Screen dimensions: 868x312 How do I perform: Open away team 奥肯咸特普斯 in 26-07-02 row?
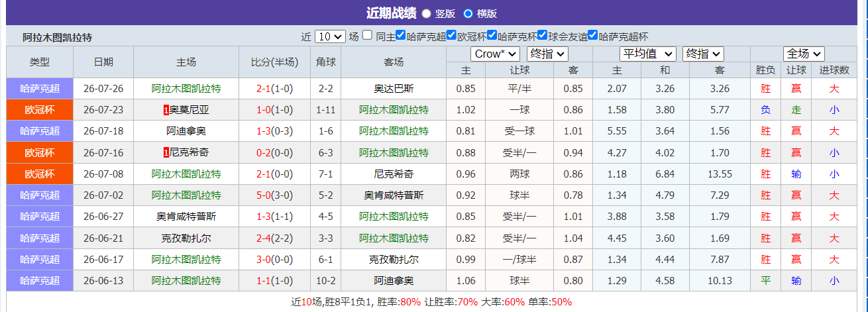[394, 195]
